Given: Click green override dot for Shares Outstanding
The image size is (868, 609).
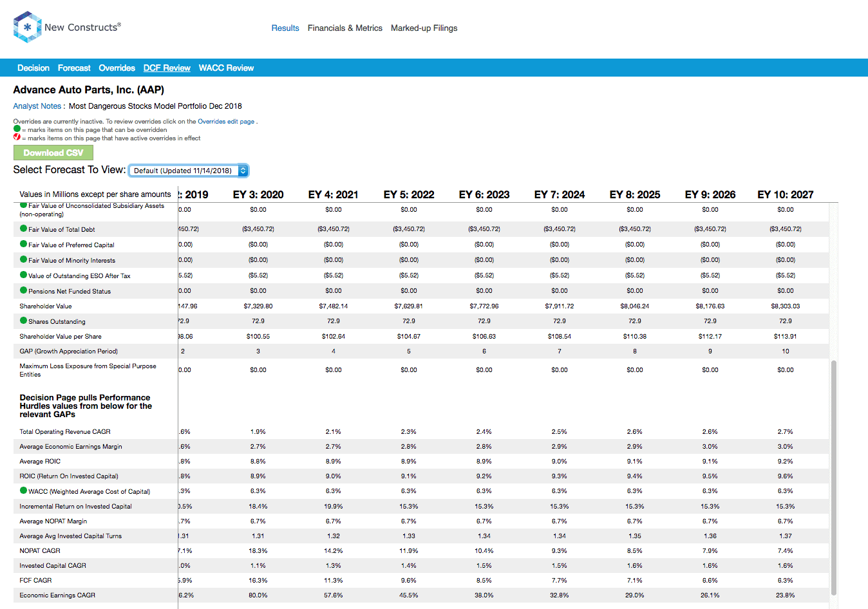Looking at the screenshot, I should coord(23,321).
